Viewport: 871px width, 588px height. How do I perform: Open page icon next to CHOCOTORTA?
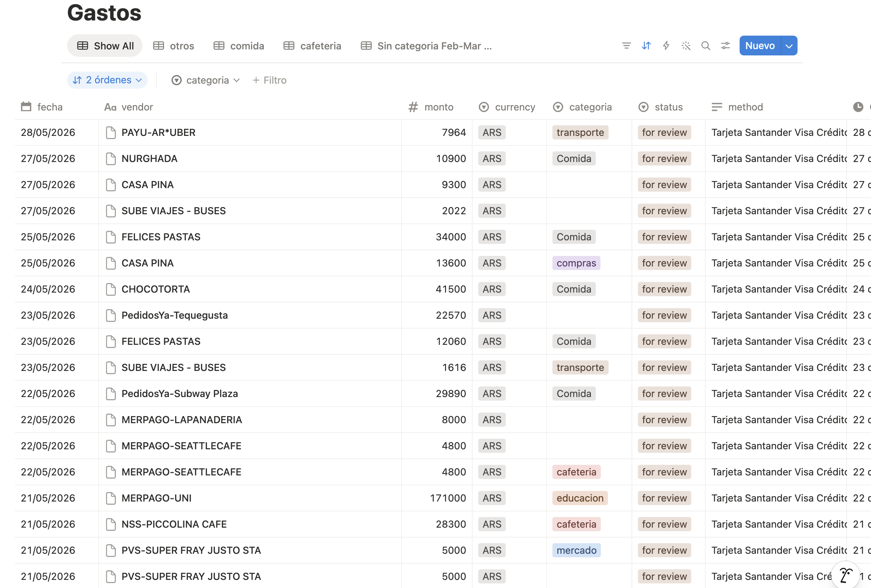111,289
